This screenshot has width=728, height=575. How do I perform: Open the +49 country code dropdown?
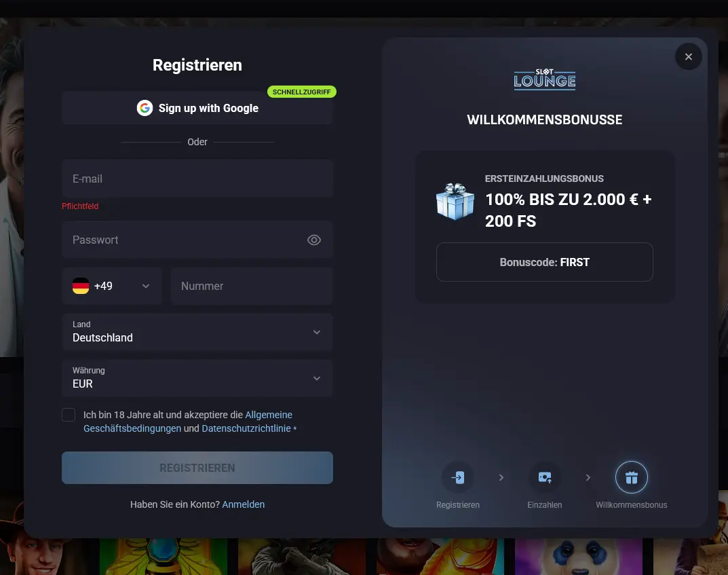click(112, 286)
